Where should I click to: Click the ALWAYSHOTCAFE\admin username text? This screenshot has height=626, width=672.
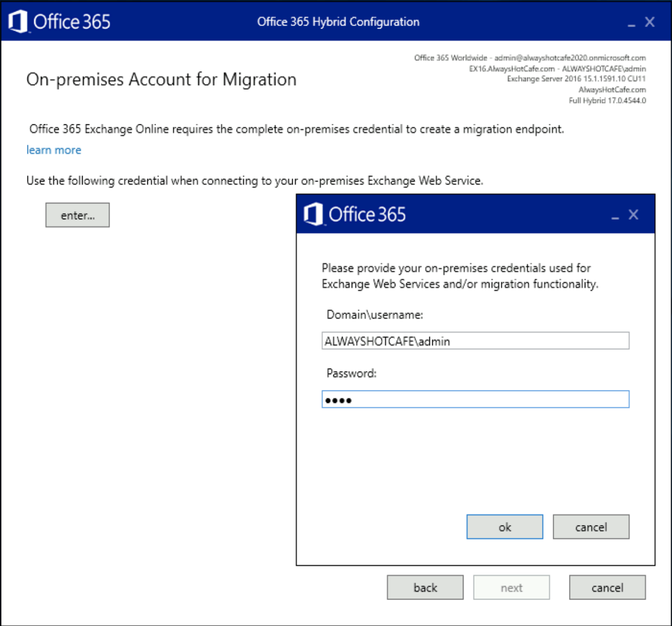click(386, 341)
